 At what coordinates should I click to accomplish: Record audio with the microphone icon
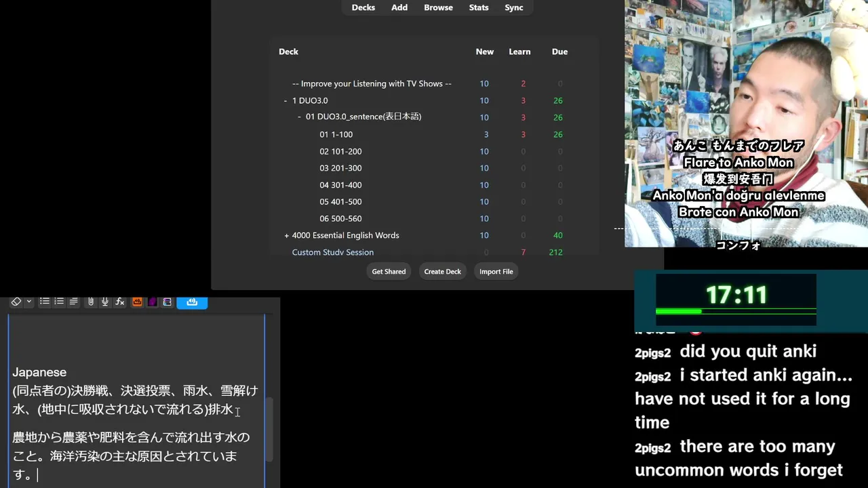pos(105,302)
